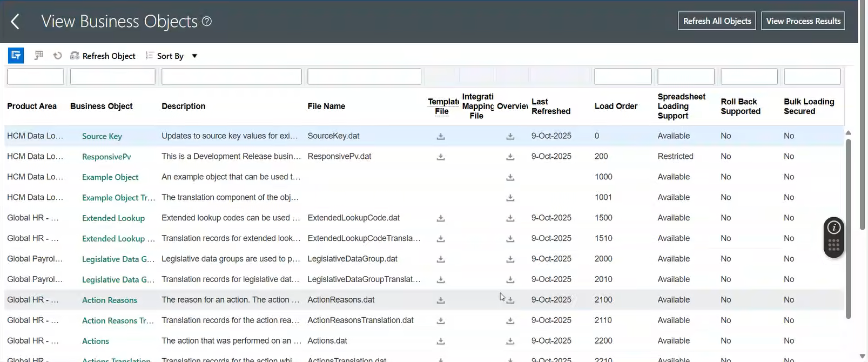The image size is (868, 362).
Task: Download overview for Actions.dat row
Action: (x=510, y=341)
